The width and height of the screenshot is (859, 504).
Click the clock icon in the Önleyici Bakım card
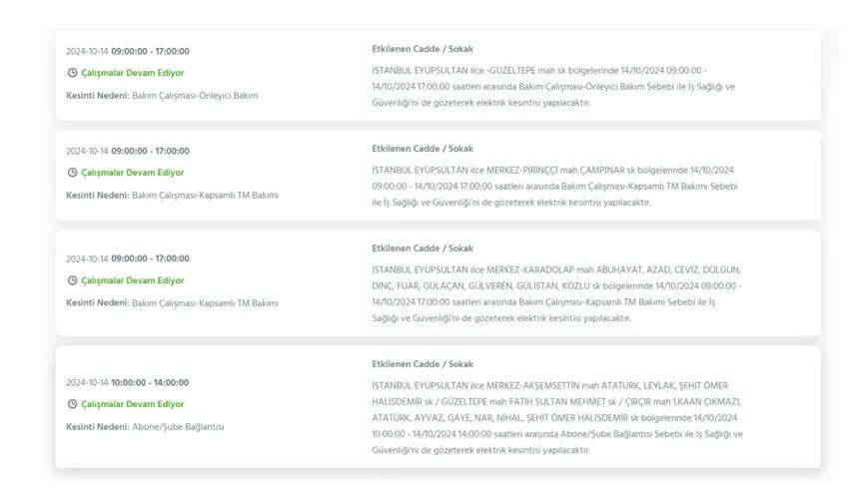(x=72, y=73)
